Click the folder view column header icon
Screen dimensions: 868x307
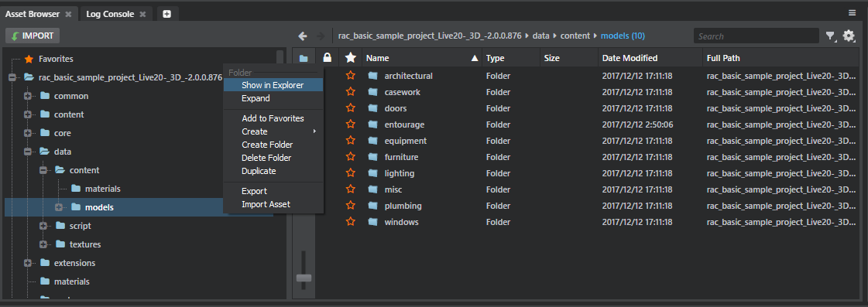(x=304, y=57)
